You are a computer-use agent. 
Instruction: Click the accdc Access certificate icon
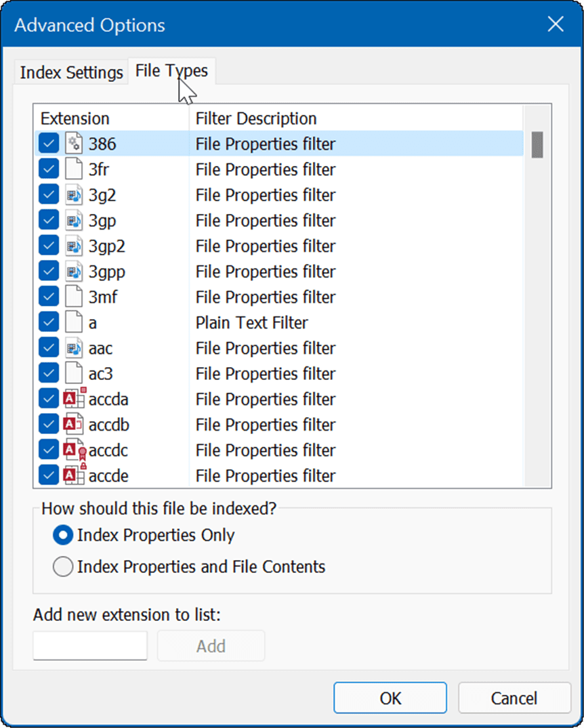(73, 450)
